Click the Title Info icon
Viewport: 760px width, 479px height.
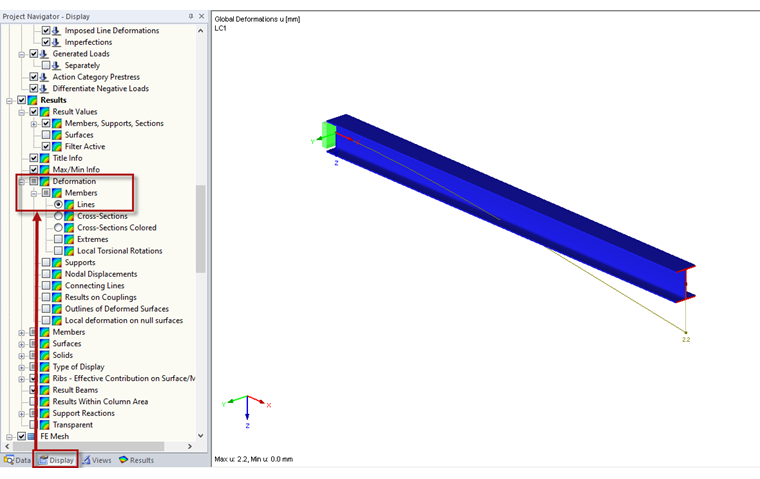click(x=45, y=158)
